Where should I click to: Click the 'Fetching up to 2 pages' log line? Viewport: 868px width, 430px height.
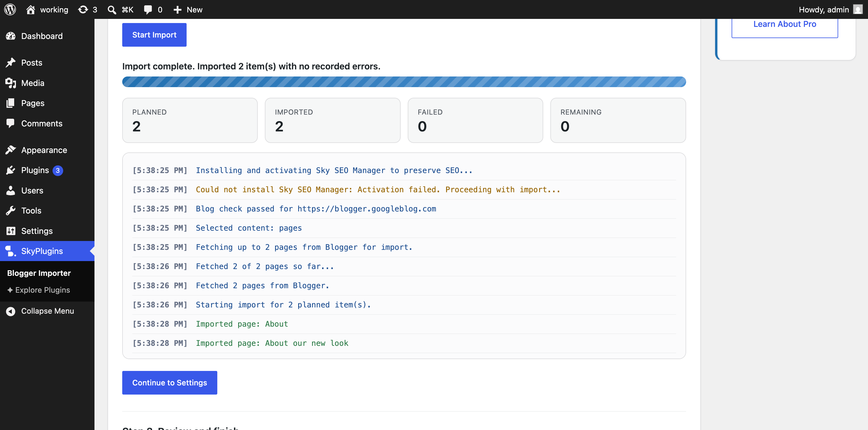point(404,247)
